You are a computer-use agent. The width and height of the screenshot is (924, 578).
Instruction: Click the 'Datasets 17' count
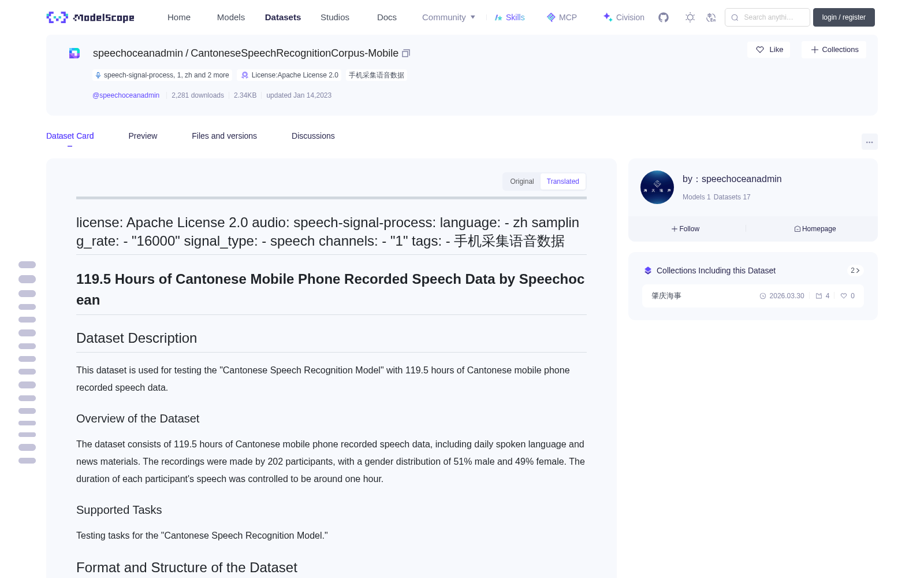coord(732,197)
